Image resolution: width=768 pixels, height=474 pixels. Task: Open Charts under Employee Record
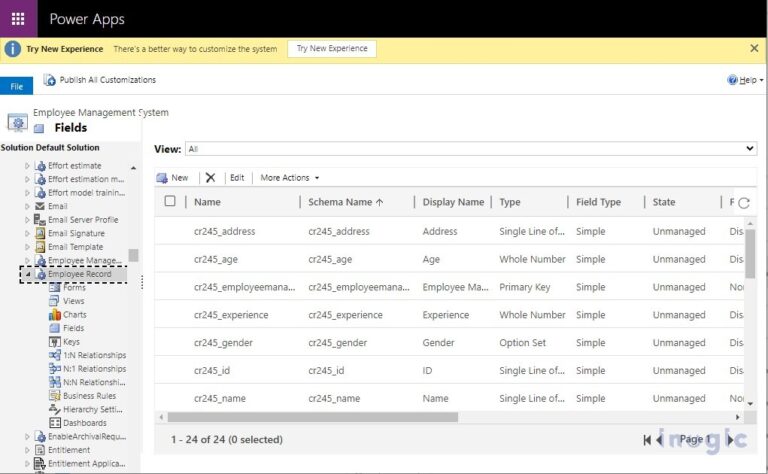pyautogui.click(x=74, y=315)
